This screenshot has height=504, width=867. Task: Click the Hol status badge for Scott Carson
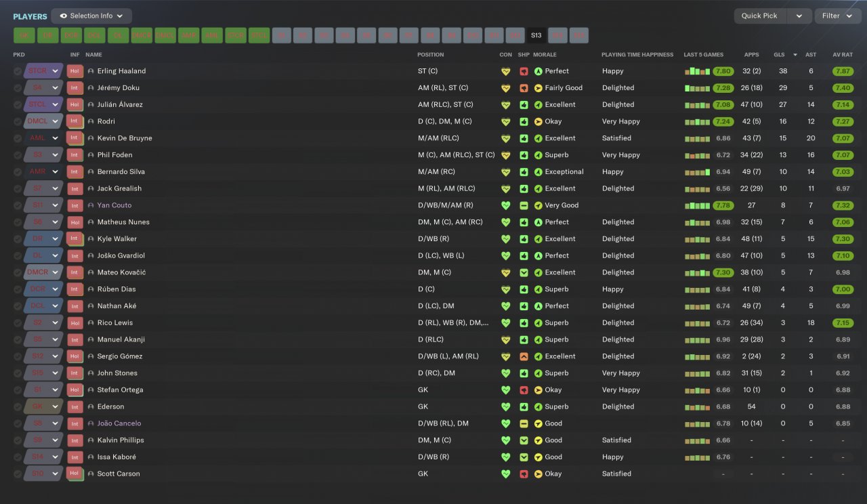click(75, 474)
